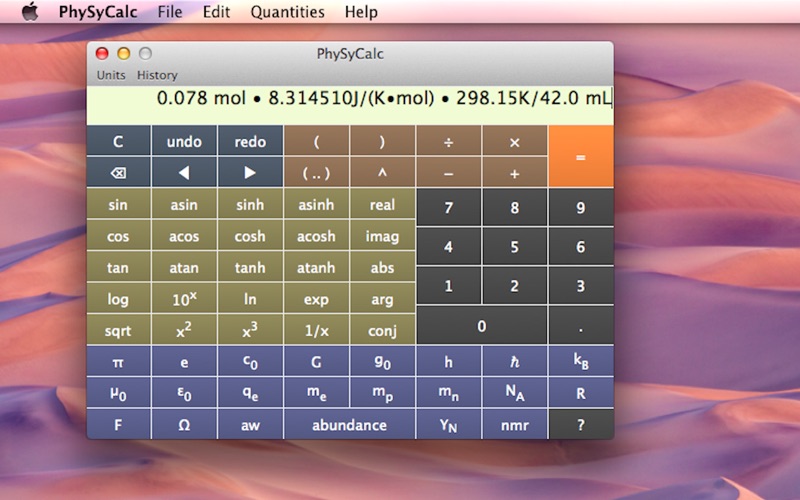Screen dimensions: 800x500
Task: Insert the pi constant
Action: click(x=118, y=362)
